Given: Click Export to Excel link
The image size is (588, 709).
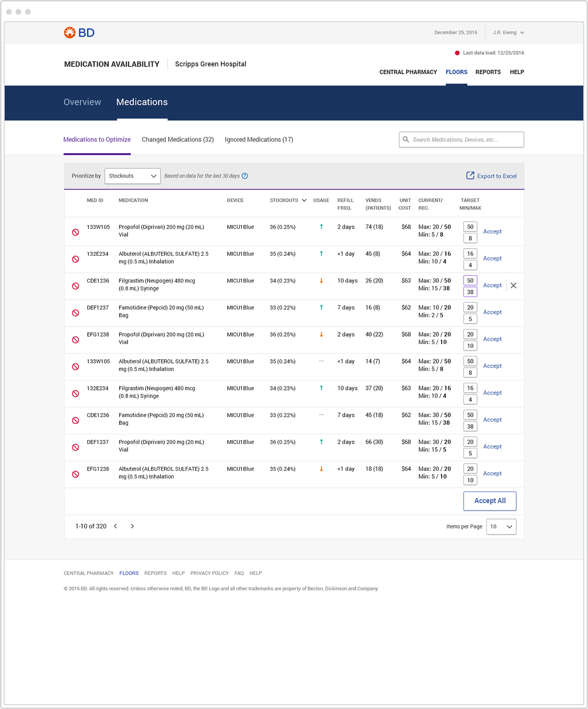Looking at the screenshot, I should tap(497, 176).
